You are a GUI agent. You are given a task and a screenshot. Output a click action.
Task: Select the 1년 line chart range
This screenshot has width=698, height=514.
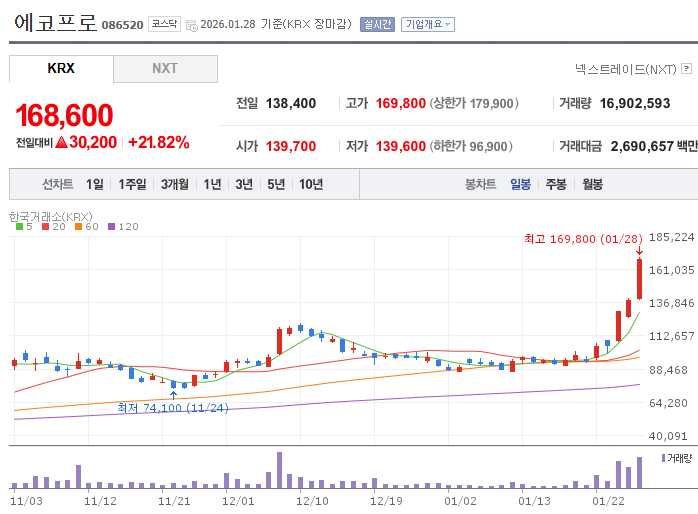pos(212,184)
